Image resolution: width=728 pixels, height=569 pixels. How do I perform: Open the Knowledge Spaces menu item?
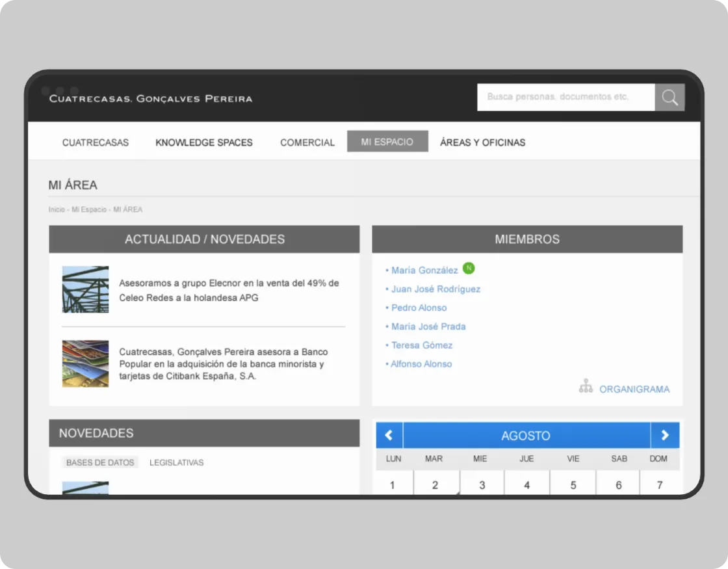204,142
